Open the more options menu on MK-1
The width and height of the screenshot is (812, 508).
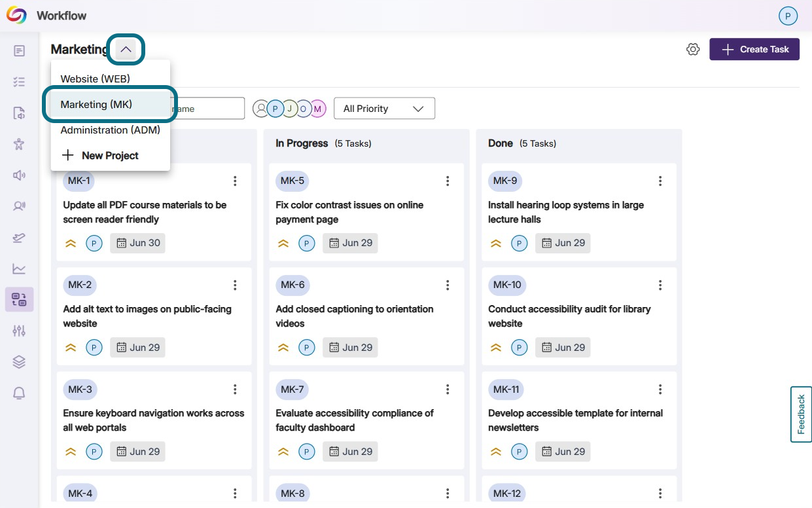[235, 181]
